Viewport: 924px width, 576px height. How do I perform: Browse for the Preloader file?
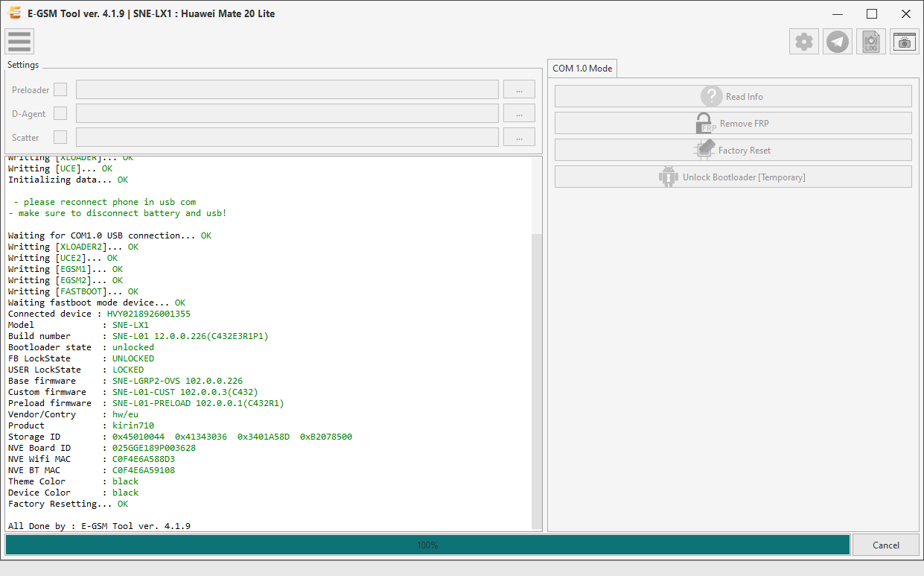519,89
